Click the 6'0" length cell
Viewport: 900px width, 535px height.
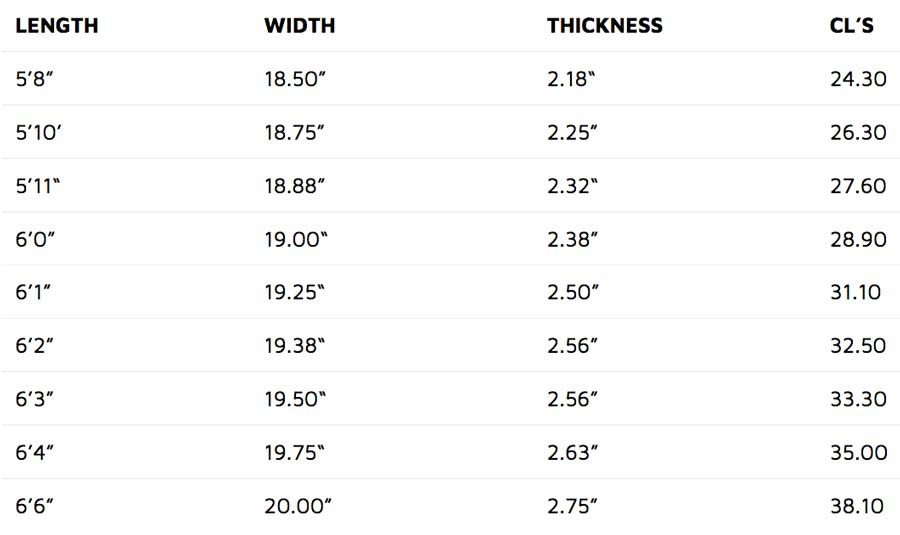tap(36, 239)
